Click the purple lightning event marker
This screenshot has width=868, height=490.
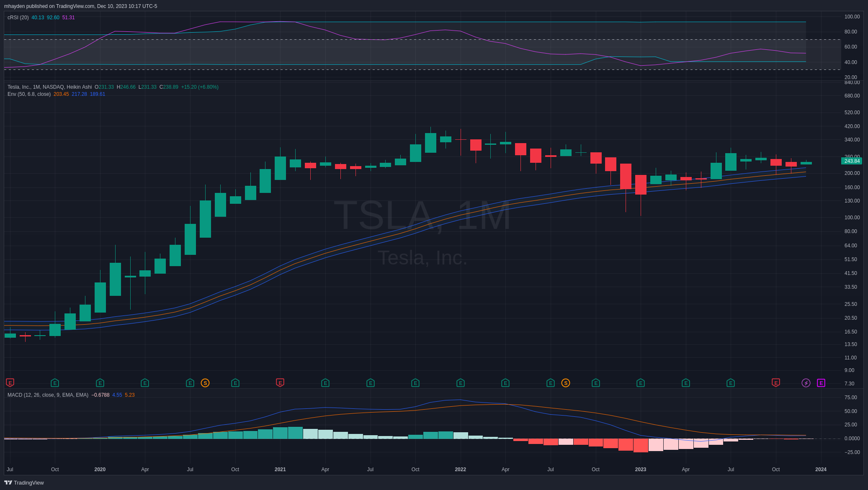pyautogui.click(x=806, y=383)
